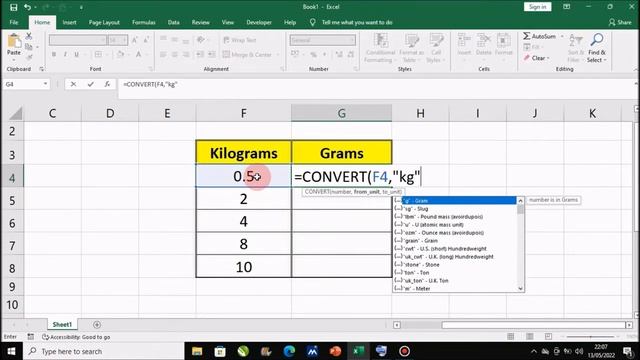Image resolution: width=640 pixels, height=360 pixels.
Task: Switch to the Insert tab
Action: coord(69,22)
